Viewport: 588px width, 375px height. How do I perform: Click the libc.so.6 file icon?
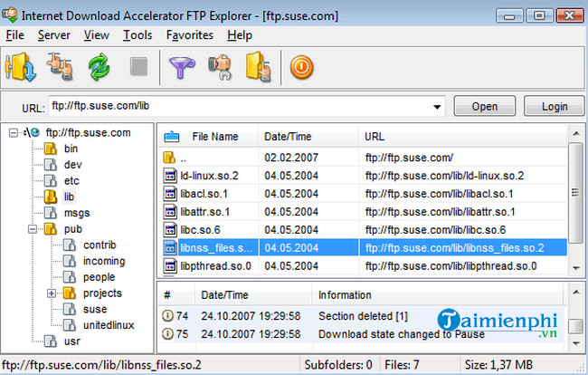(170, 230)
